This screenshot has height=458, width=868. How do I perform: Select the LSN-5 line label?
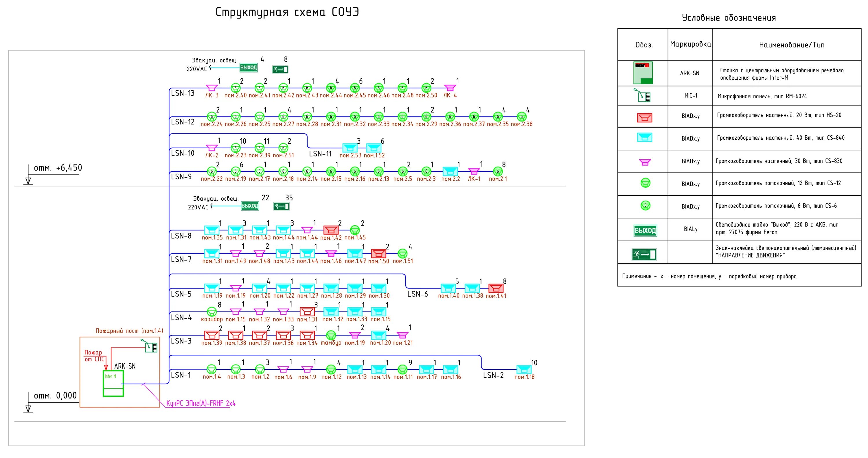coord(181,294)
